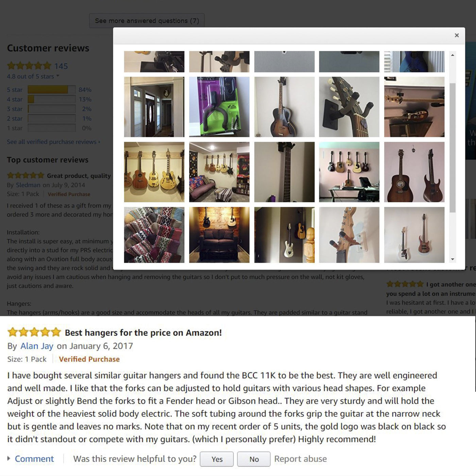Image resolution: width=476 pixels, height=476 pixels.
Task: Open Alan Jay reviewer profile
Action: [37, 346]
